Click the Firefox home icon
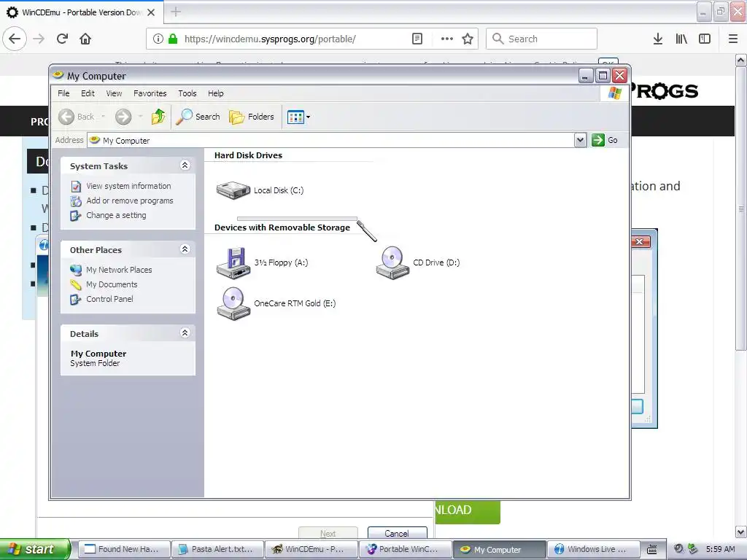This screenshot has height=560, width=747. (85, 39)
